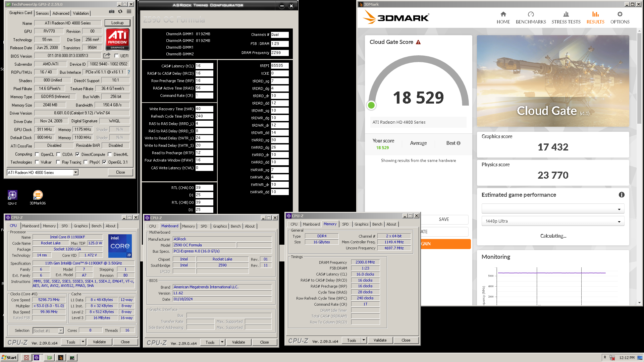Open the Bench tab in CPU-Z CPU window
Viewport: 644px width, 362px height.
96,226
